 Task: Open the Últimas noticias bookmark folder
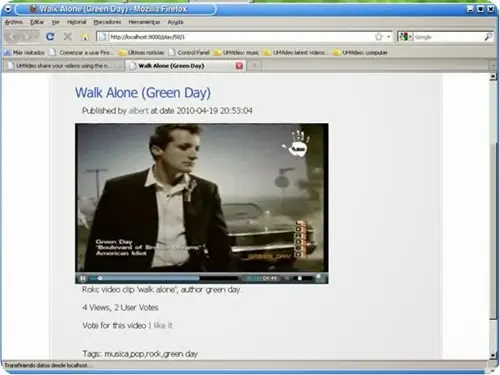[x=142, y=52]
